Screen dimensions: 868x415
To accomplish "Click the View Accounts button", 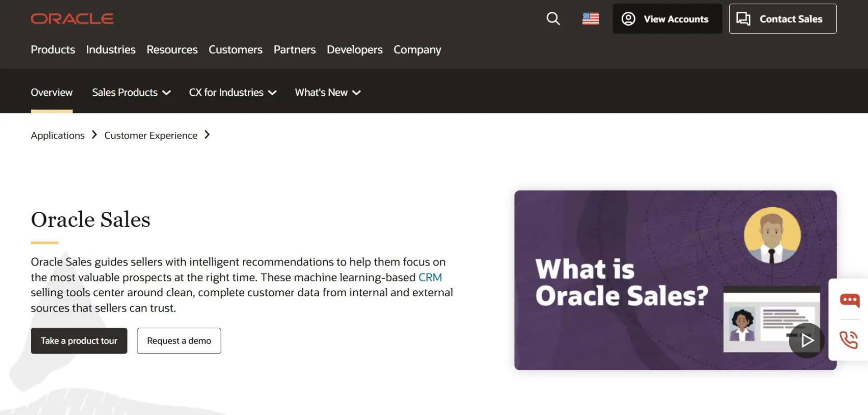I will coord(667,19).
